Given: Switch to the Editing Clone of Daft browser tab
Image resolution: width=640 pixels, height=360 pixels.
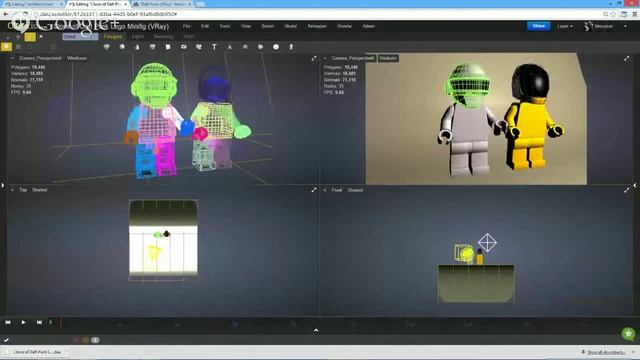Looking at the screenshot, I should [x=98, y=4].
